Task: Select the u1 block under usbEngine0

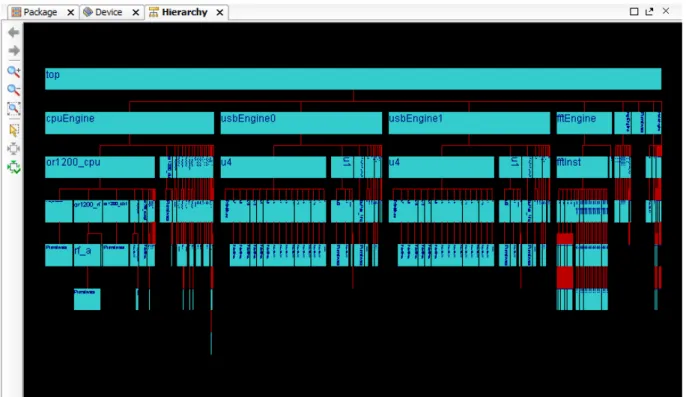Action: click(x=342, y=167)
